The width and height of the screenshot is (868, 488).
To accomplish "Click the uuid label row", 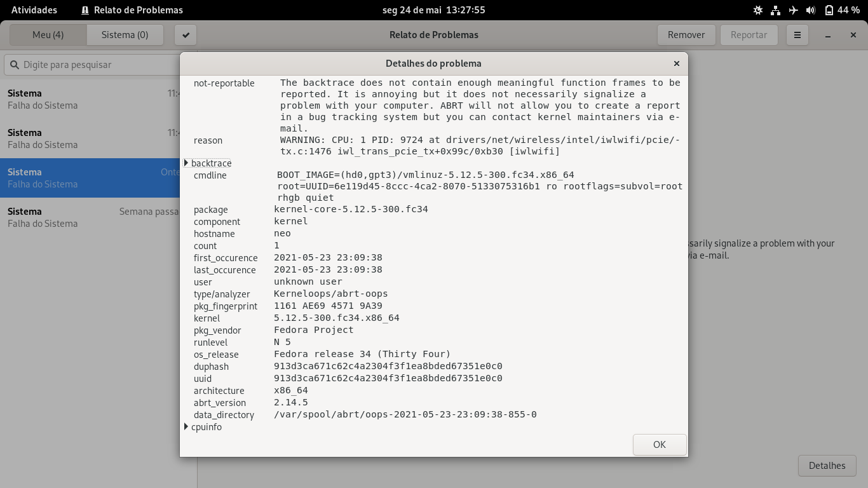I will [x=202, y=379].
